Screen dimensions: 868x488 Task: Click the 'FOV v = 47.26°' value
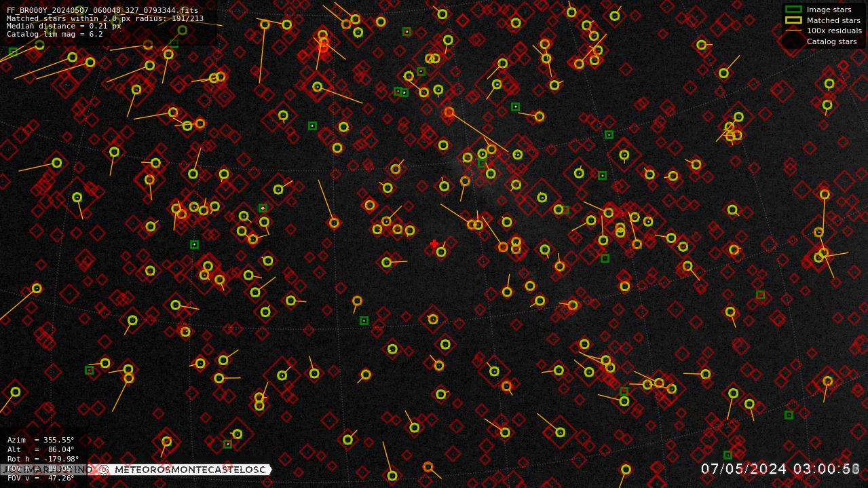[x=41, y=478]
